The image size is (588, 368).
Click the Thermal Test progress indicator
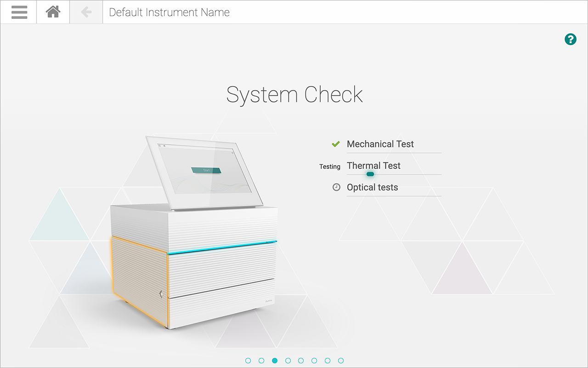370,174
